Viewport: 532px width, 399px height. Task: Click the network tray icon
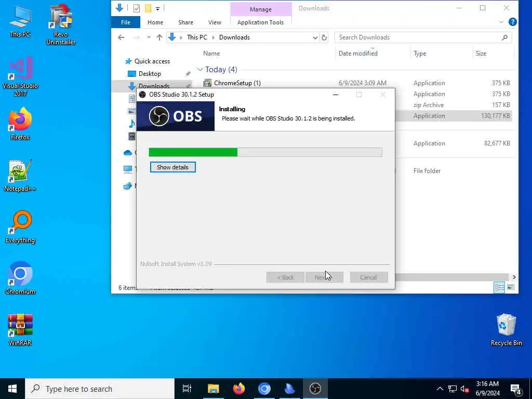pos(453,389)
